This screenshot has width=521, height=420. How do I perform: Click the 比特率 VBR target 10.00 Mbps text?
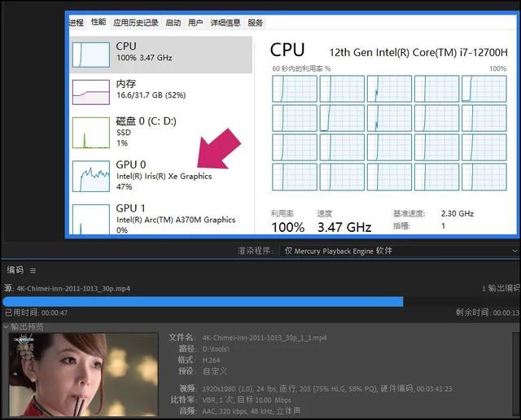click(247, 400)
